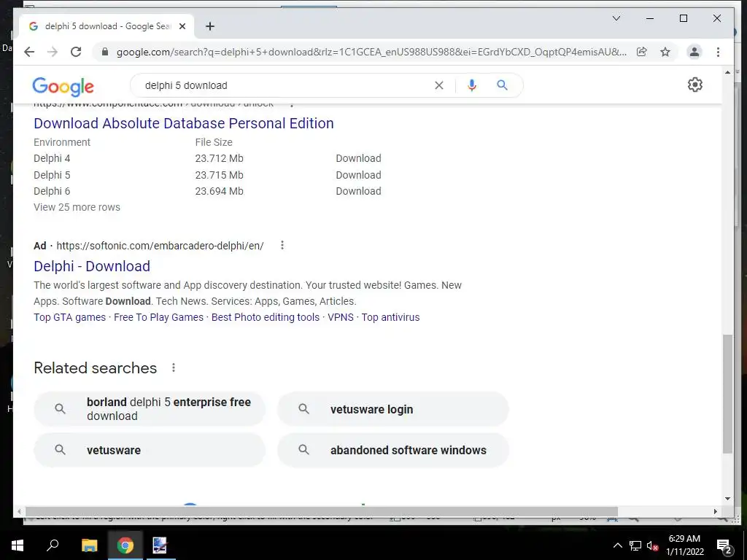Open the notification center icon
The width and height of the screenshot is (747, 560).
click(724, 545)
